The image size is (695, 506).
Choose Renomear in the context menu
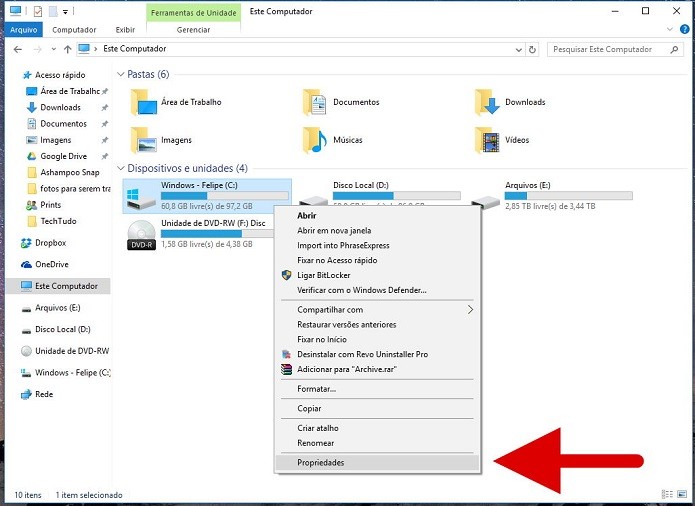click(x=377, y=443)
